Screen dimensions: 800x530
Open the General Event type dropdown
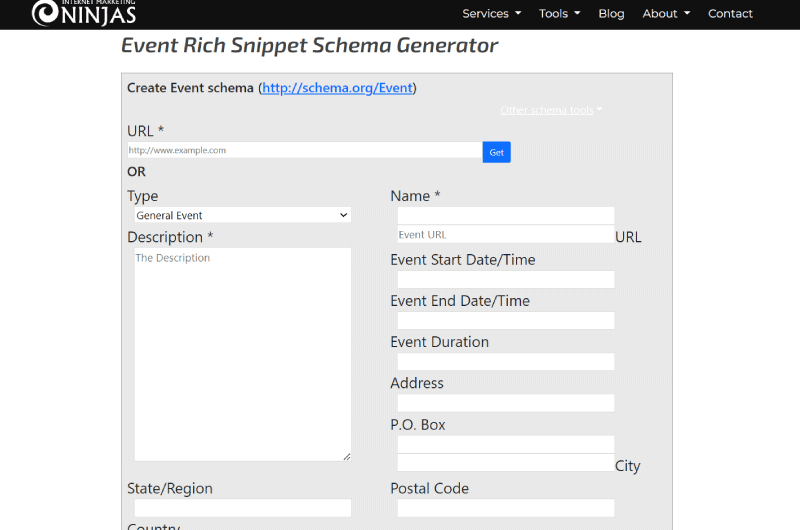[x=242, y=215]
